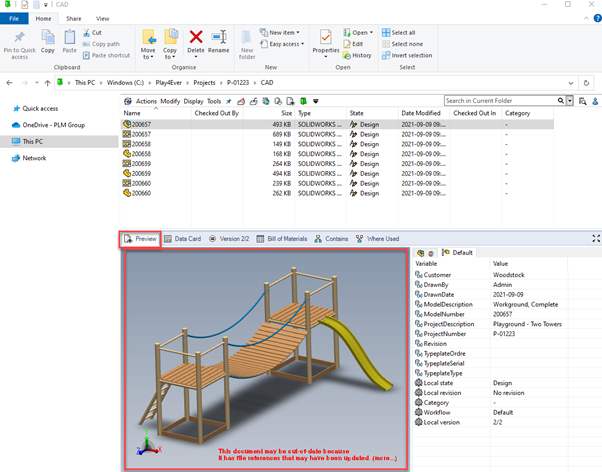Click the green vault icon in PDM toolbar
Viewport: 602px width, 472px height.
pyautogui.click(x=303, y=101)
